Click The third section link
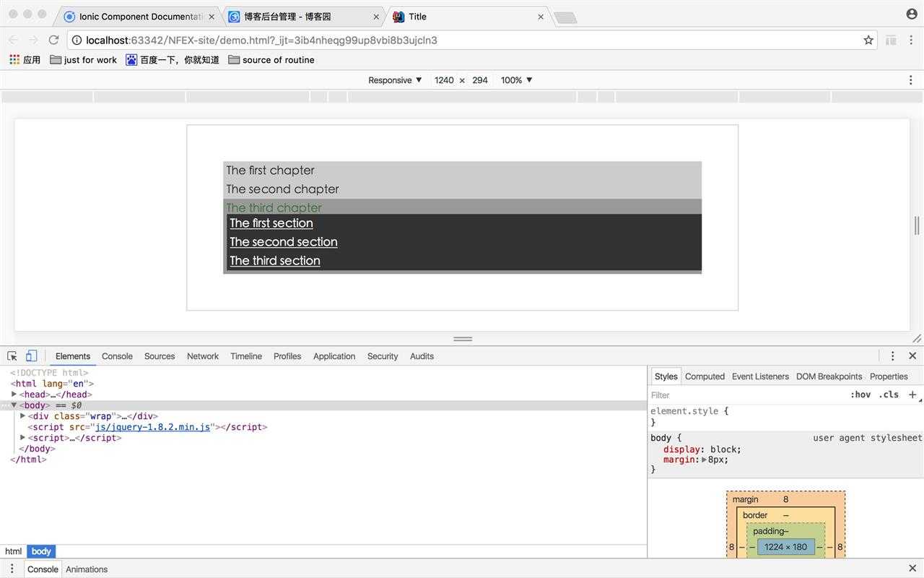This screenshot has height=578, width=924. (x=275, y=261)
